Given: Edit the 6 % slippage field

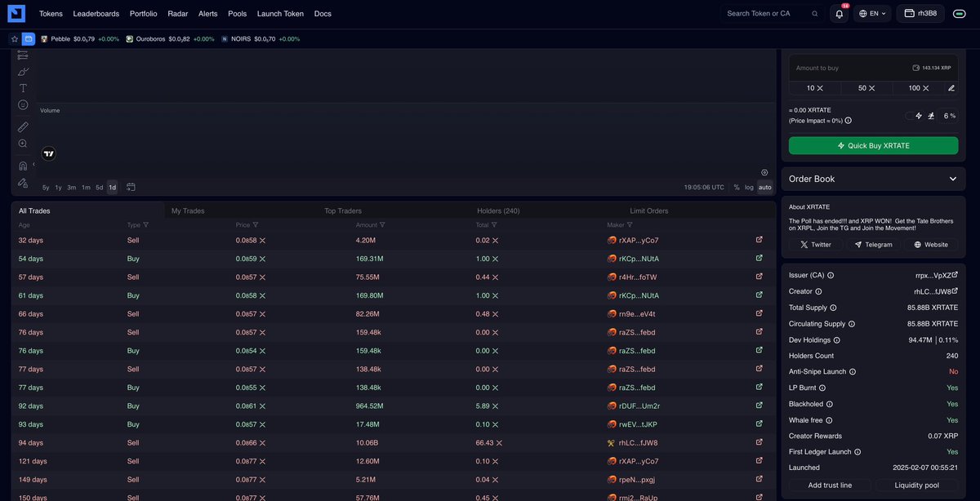Looking at the screenshot, I should pyautogui.click(x=947, y=116).
